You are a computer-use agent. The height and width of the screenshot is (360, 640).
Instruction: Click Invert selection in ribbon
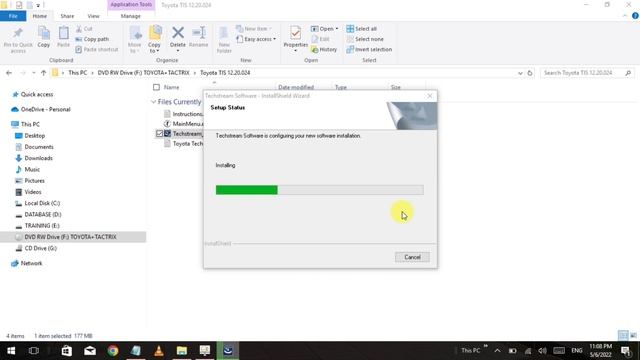pyautogui.click(x=369, y=49)
